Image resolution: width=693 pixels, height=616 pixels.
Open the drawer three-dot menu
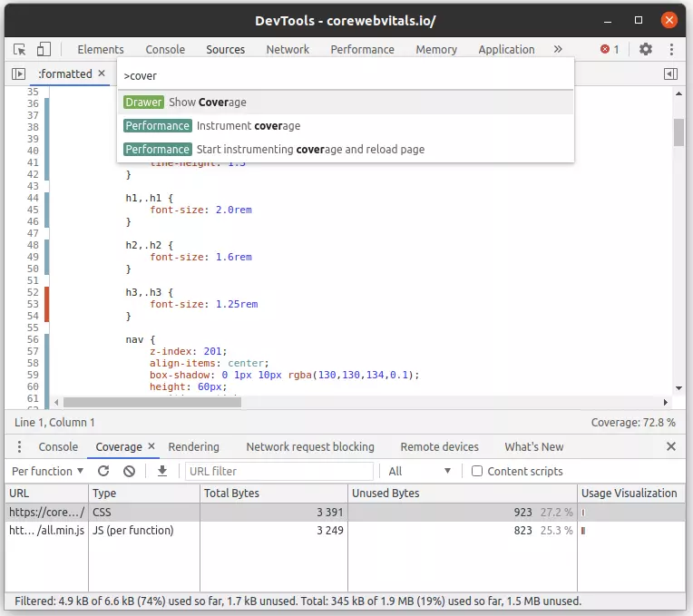click(x=19, y=446)
